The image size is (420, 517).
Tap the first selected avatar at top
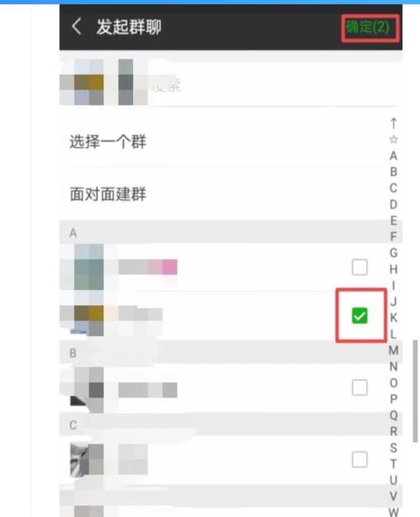[82, 82]
